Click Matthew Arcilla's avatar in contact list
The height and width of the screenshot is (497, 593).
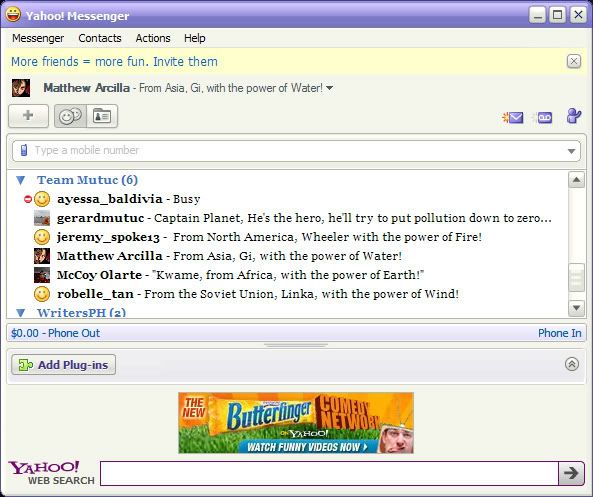click(42, 256)
